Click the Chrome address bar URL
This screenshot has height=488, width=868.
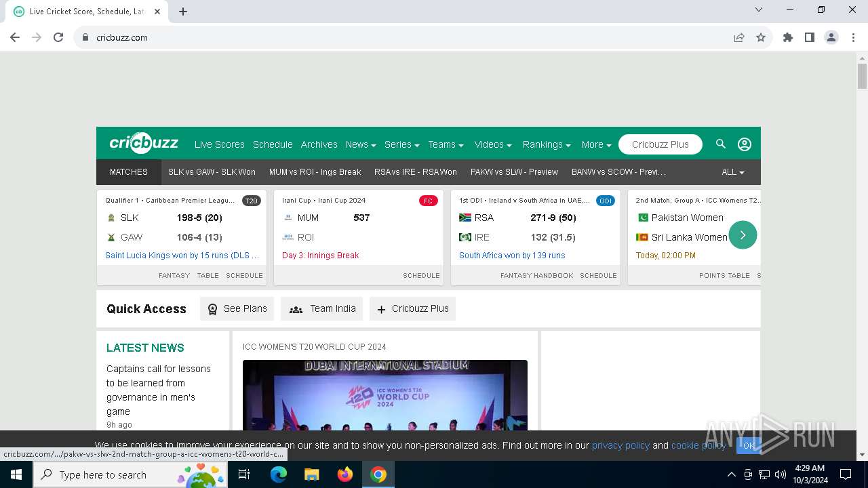click(x=122, y=37)
